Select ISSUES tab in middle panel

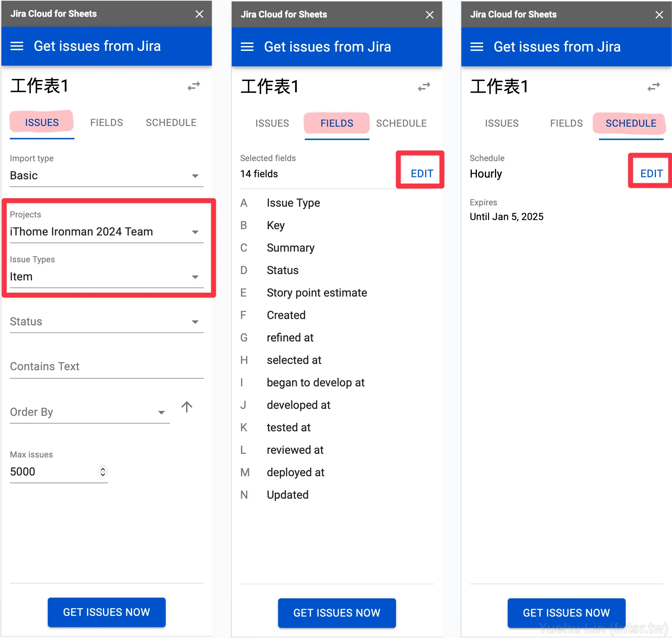[x=272, y=124]
